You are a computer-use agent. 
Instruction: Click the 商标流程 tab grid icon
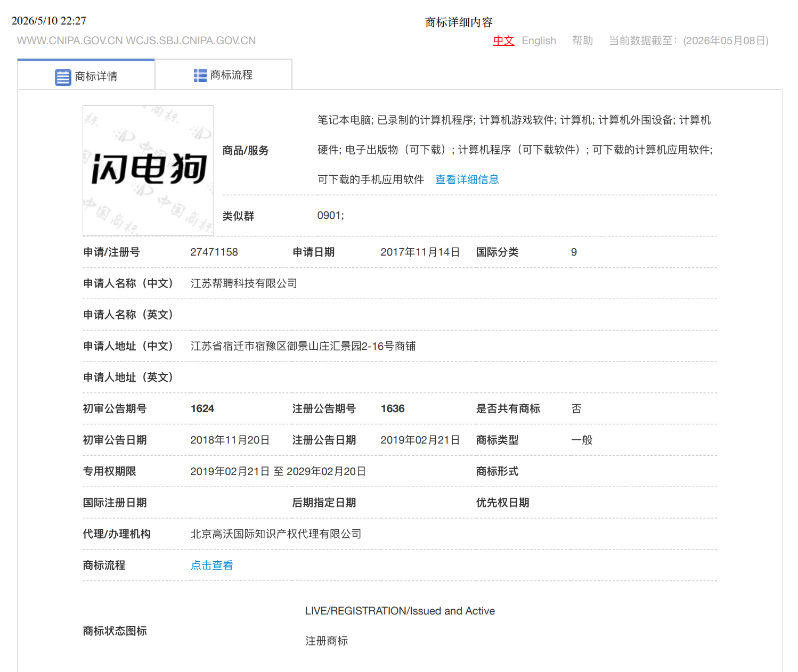coord(200,76)
